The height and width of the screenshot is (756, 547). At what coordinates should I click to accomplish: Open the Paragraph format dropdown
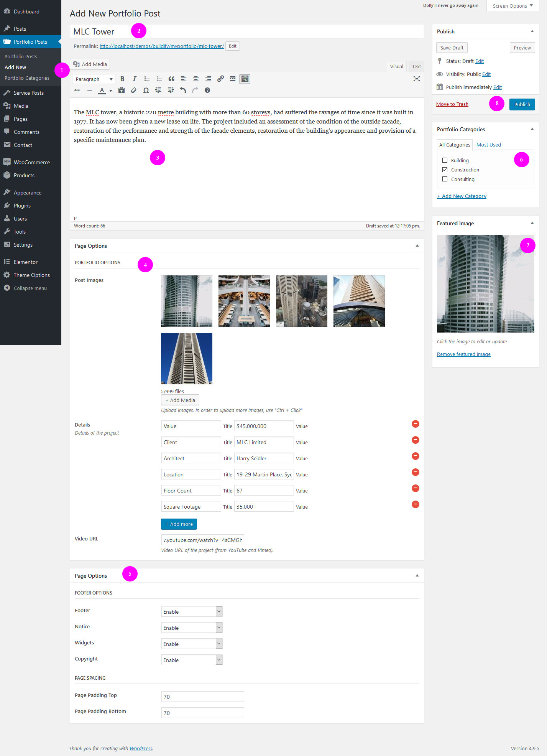pos(94,79)
